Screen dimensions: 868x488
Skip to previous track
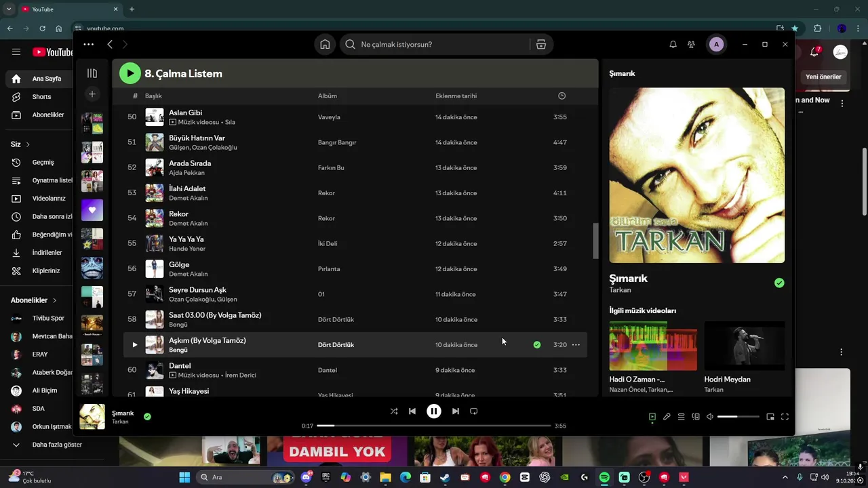(412, 411)
